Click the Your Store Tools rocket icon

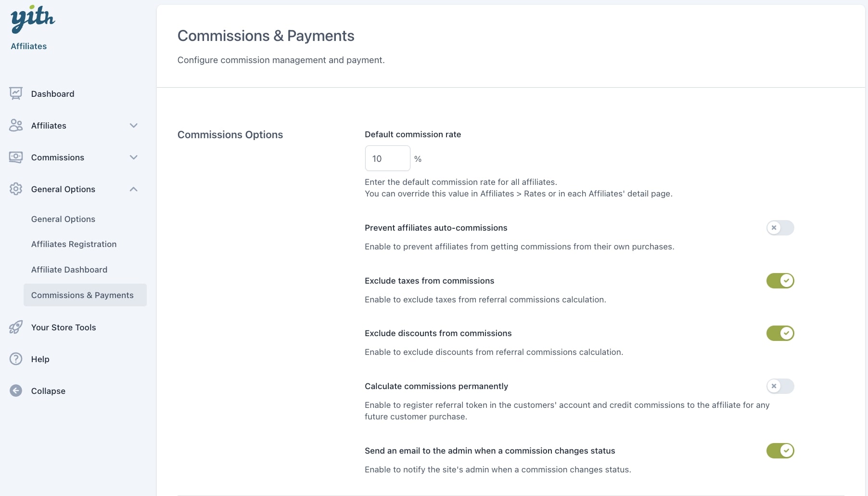coord(16,327)
